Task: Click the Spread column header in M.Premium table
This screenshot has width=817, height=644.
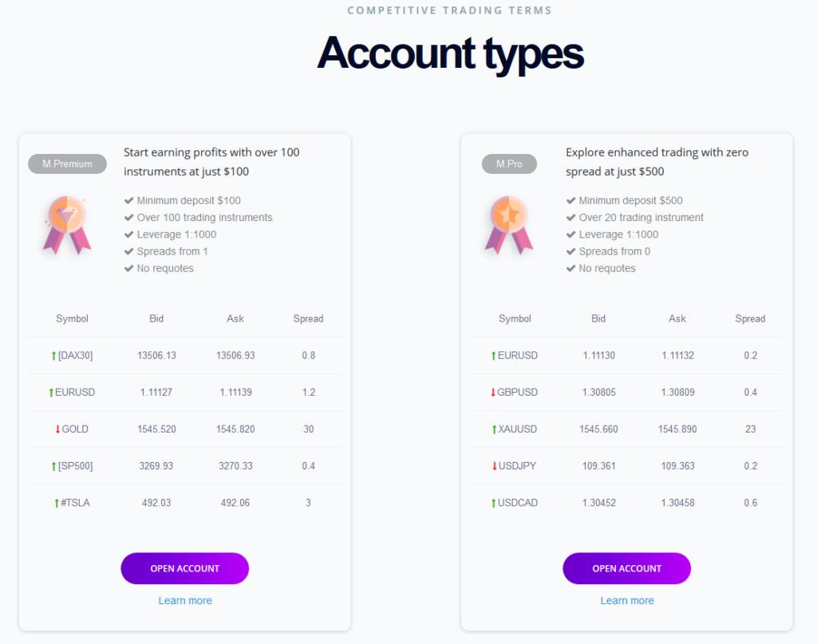Action: click(x=308, y=318)
